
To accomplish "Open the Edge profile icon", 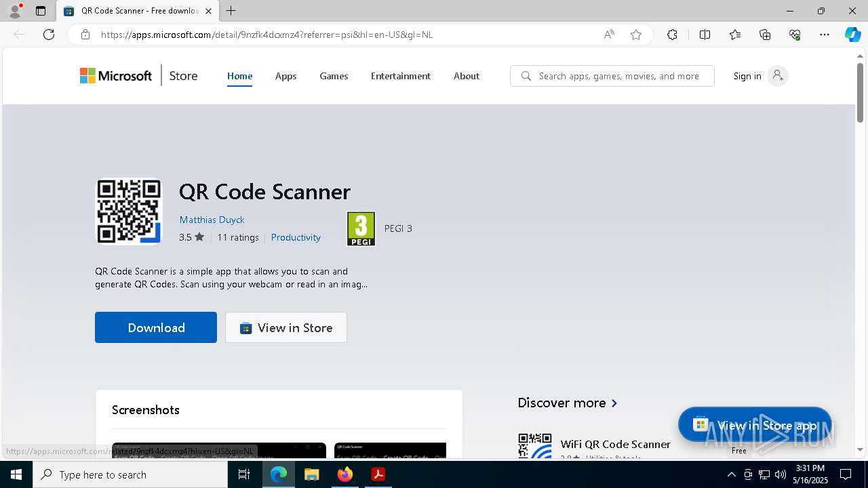I will (x=15, y=11).
